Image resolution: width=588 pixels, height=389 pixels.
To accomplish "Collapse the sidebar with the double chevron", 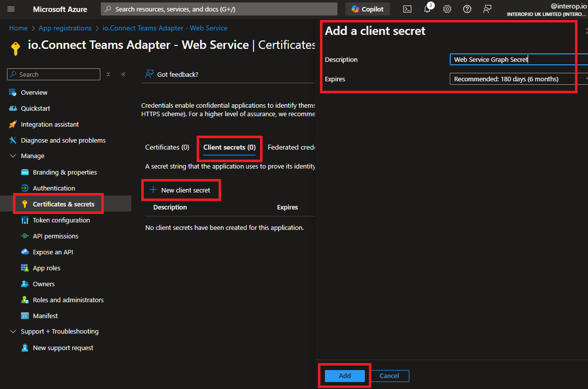I will pyautogui.click(x=123, y=74).
